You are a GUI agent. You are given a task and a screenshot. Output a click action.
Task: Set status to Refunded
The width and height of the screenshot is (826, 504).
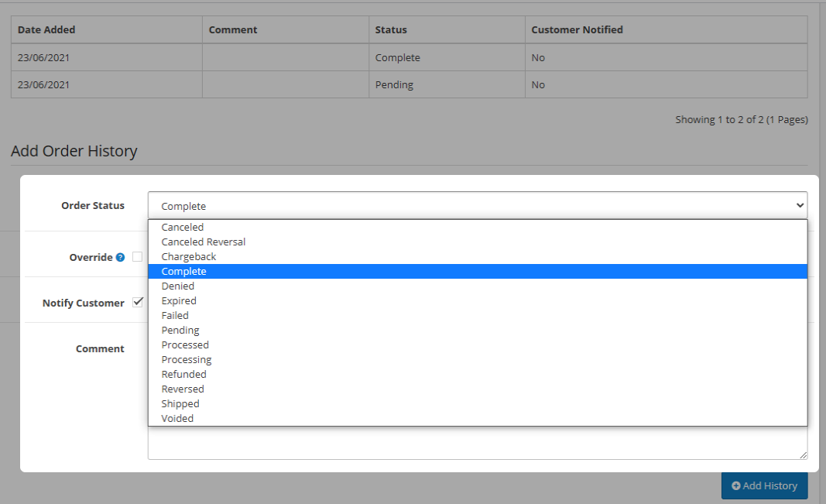tap(184, 375)
